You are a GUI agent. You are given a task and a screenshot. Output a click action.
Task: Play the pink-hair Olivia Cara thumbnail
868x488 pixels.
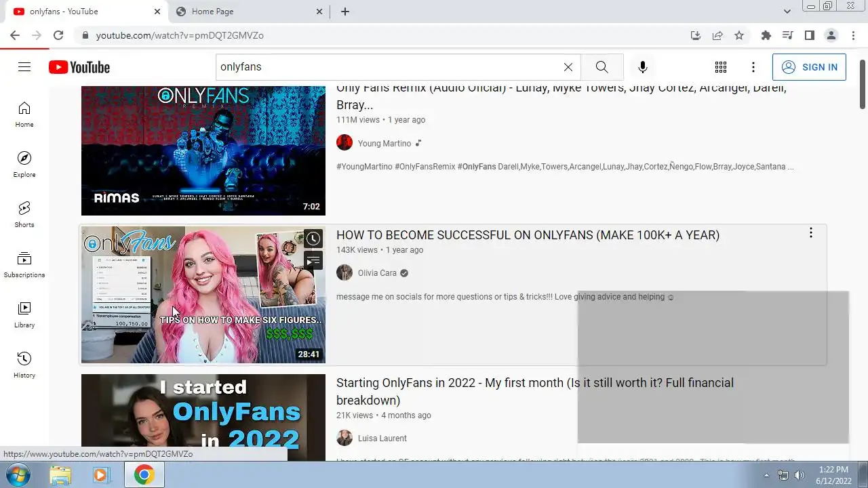pyautogui.click(x=203, y=295)
